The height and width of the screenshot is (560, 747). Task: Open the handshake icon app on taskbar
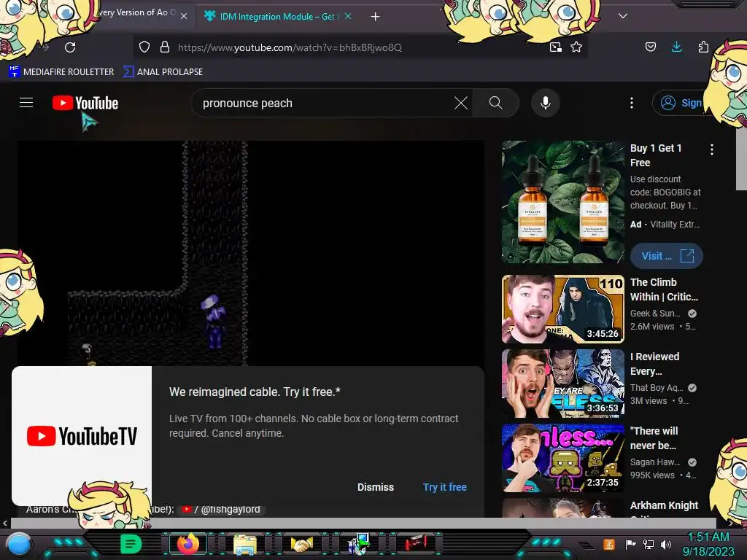pos(301,544)
